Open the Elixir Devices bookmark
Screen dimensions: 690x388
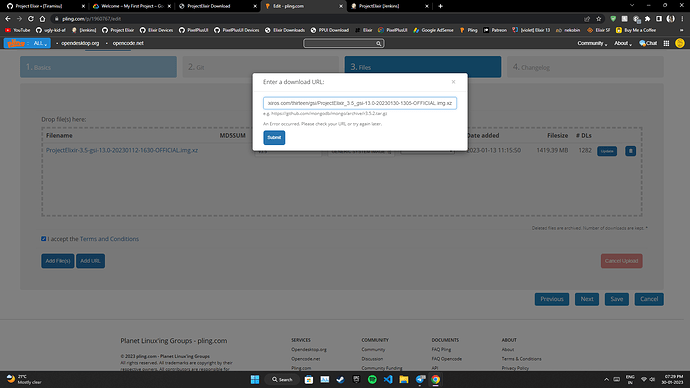point(156,30)
